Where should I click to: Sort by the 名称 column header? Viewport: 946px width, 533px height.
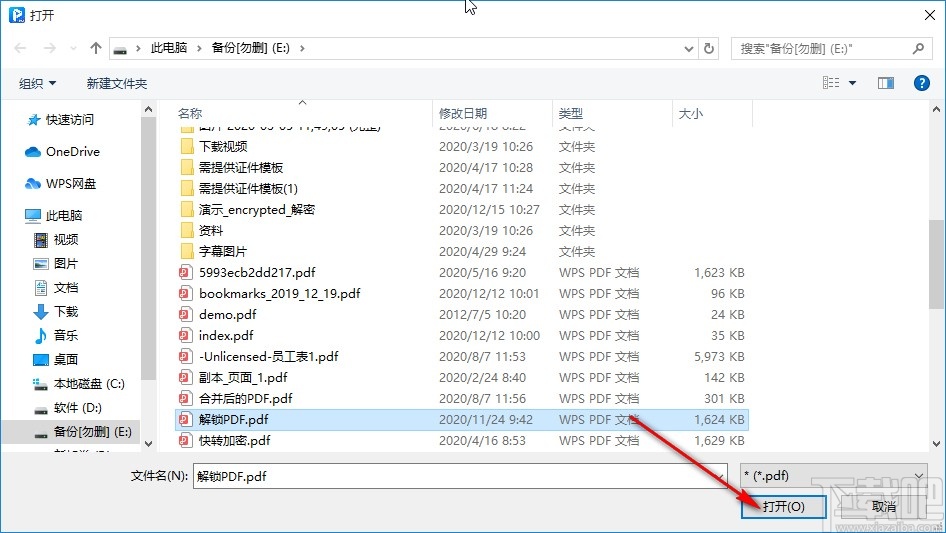190,113
